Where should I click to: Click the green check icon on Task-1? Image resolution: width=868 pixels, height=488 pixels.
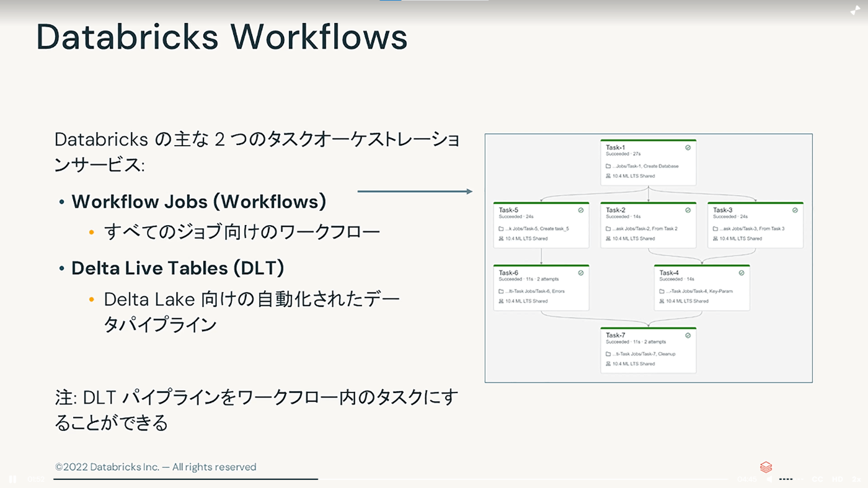tap(688, 148)
